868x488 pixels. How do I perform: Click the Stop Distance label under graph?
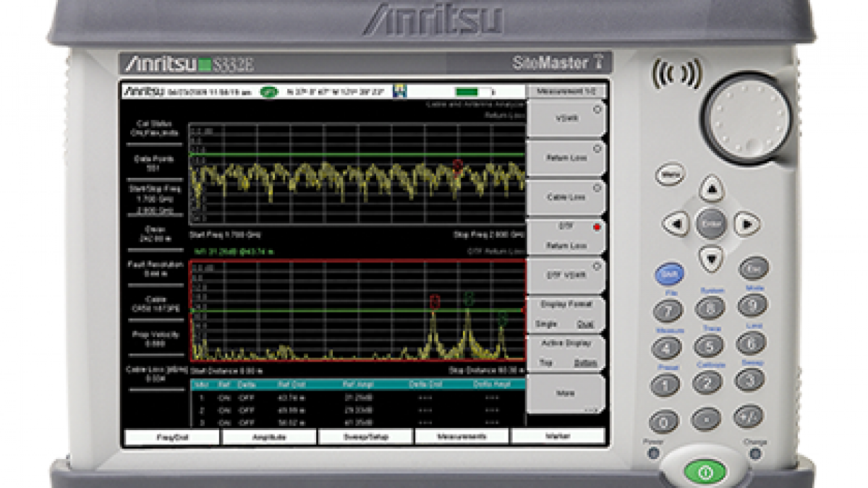(487, 370)
